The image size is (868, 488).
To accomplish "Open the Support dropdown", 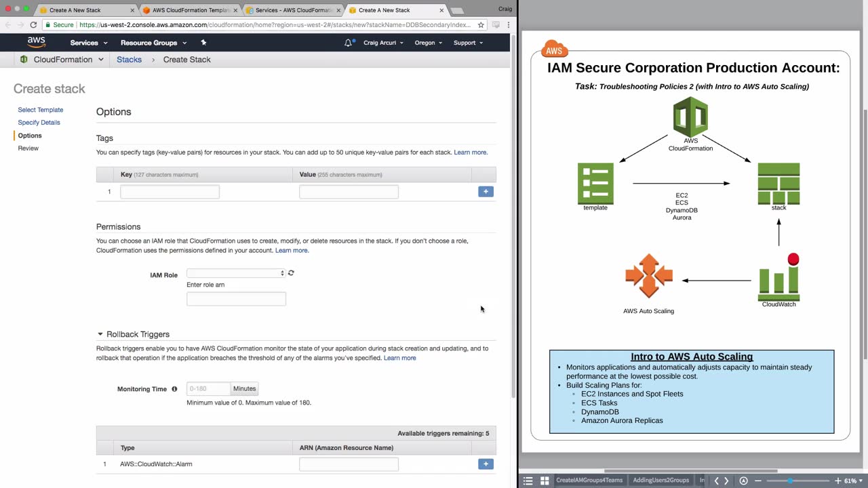I will [468, 43].
